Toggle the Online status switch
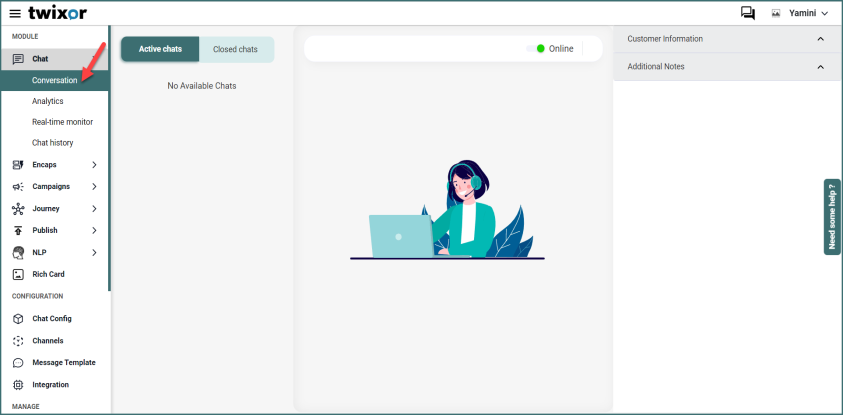The width and height of the screenshot is (843, 415). (x=536, y=48)
